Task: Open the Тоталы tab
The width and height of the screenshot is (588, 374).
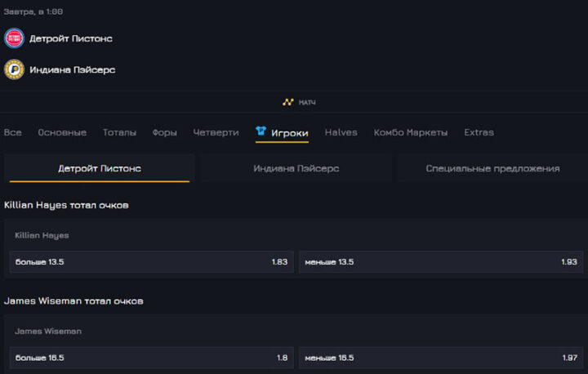Action: pyautogui.click(x=119, y=132)
